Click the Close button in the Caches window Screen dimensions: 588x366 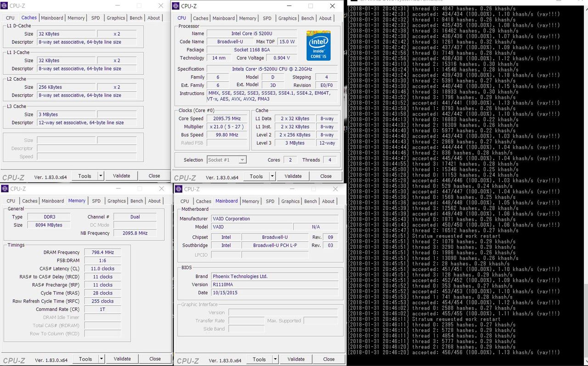point(154,176)
